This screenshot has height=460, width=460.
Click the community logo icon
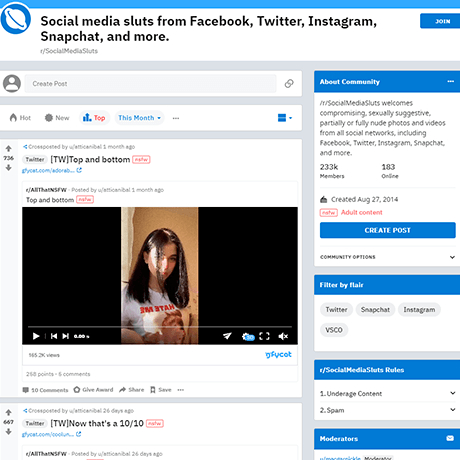pos(16,19)
